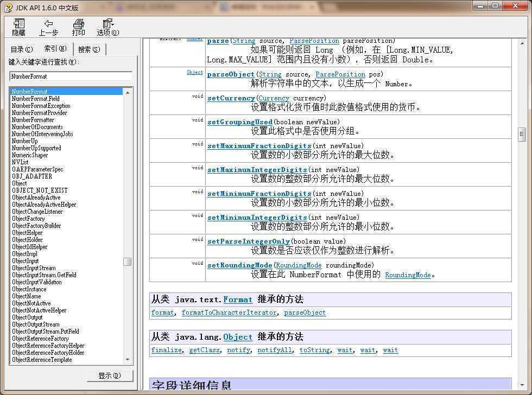Open the setMinimumIntegerDigits method link
This screenshot has width=532, height=395.
point(257,218)
